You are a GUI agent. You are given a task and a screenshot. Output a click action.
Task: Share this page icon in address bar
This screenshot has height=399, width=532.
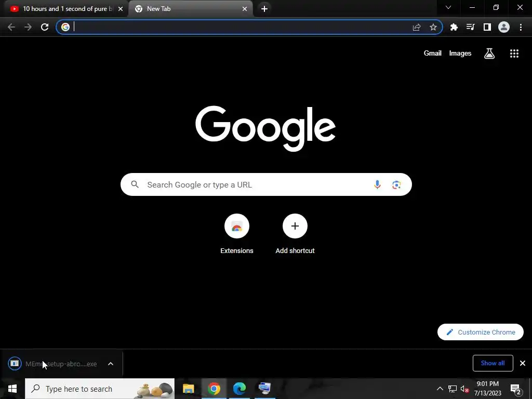pos(417,27)
